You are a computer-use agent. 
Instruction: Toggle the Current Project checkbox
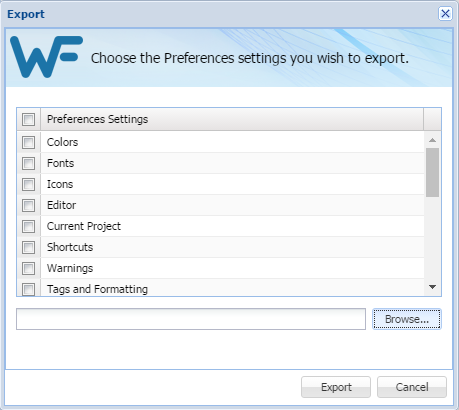28,226
